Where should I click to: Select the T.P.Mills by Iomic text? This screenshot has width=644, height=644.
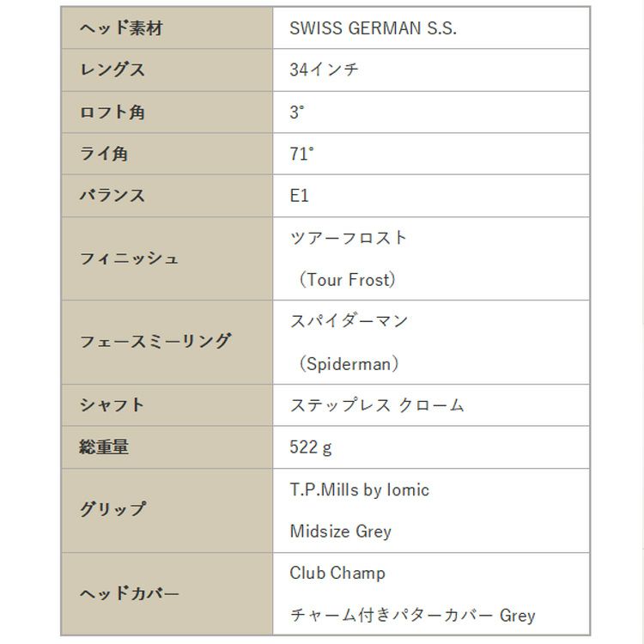tap(359, 489)
